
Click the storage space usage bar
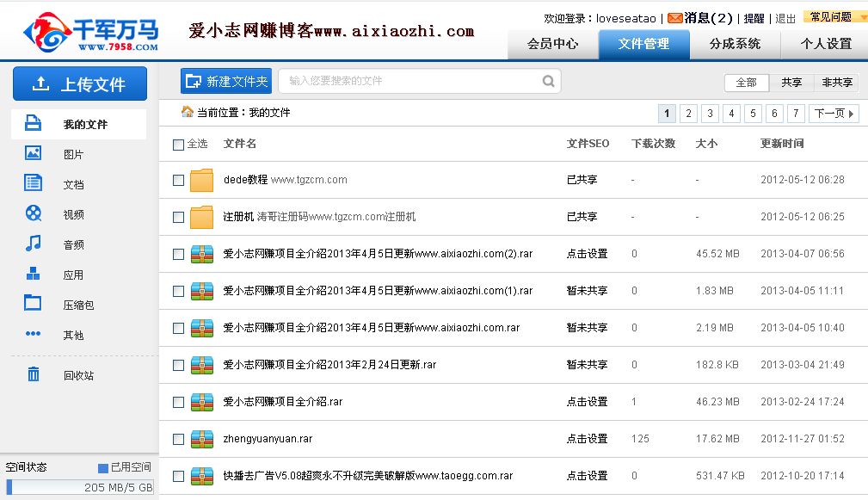coord(80,487)
